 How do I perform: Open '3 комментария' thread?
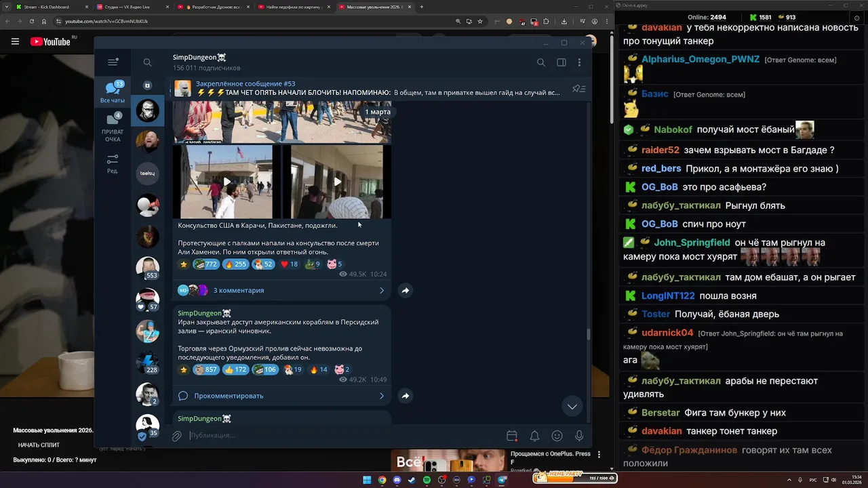[x=282, y=290]
